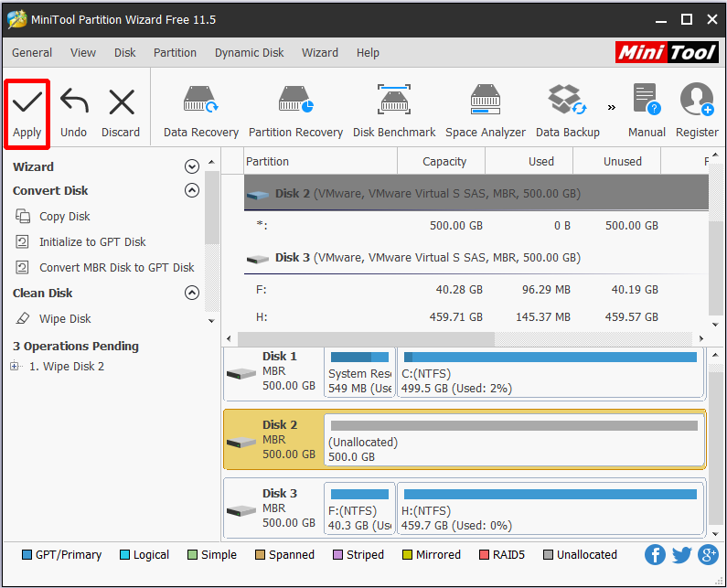Screen dimensions: 727x588
Task: Sort by the Partition column header
Action: coord(320,161)
